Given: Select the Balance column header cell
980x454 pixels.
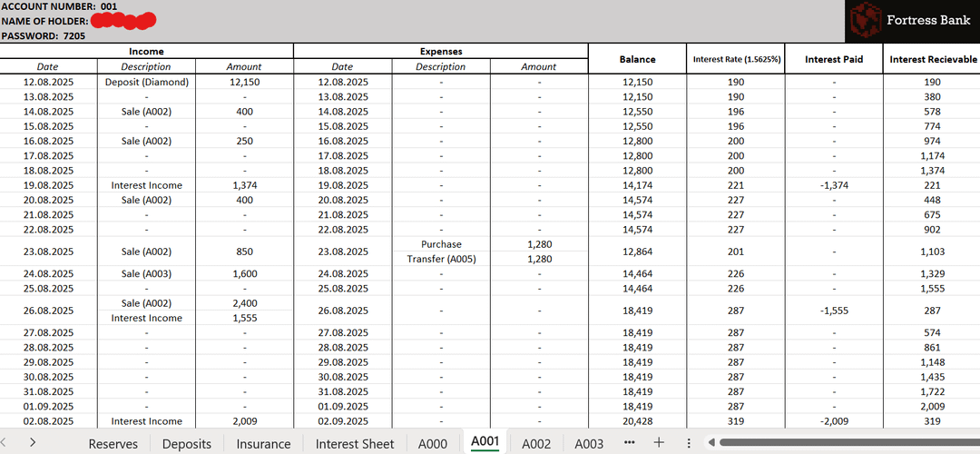Looking at the screenshot, I should coord(637,59).
